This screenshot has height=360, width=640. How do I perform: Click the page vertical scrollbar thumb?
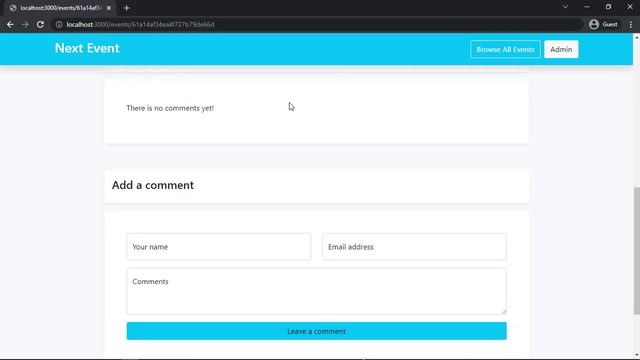636,250
